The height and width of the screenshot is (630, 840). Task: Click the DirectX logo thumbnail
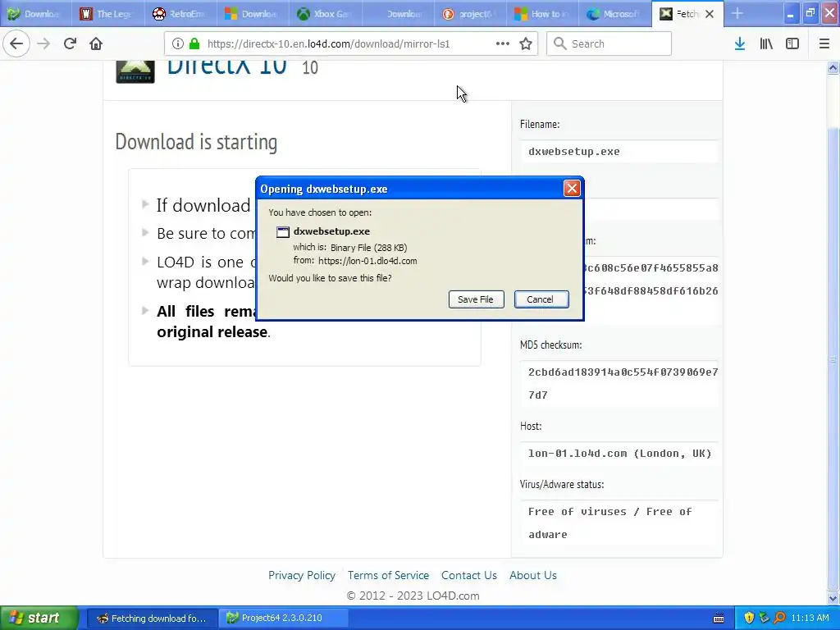[x=135, y=72]
